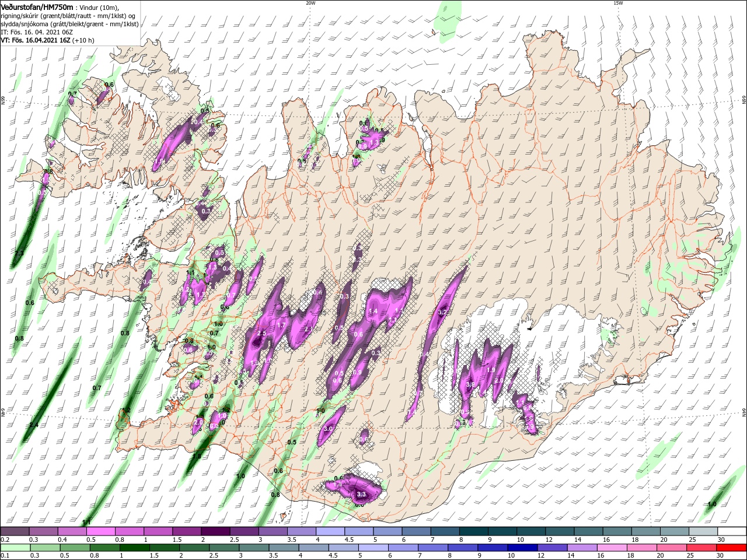Click the dark mauve 0.2 swatch in snow legend

(15, 531)
